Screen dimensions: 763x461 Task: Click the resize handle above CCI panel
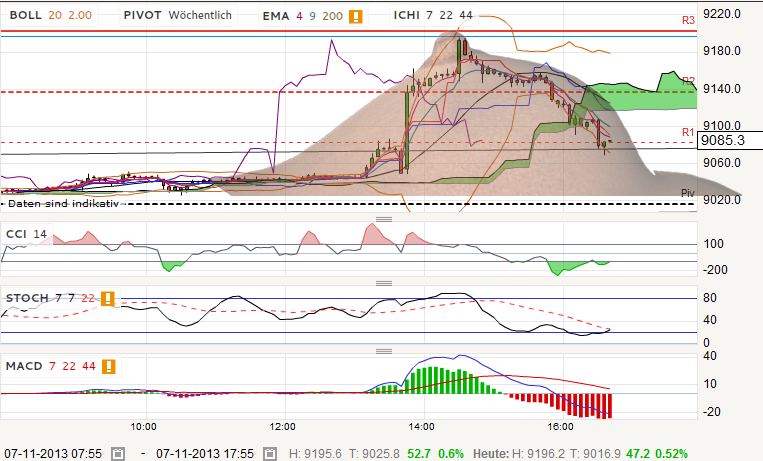point(384,219)
